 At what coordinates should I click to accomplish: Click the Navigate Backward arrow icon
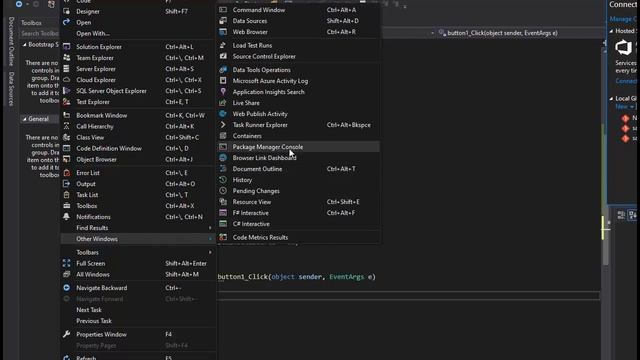click(x=67, y=288)
